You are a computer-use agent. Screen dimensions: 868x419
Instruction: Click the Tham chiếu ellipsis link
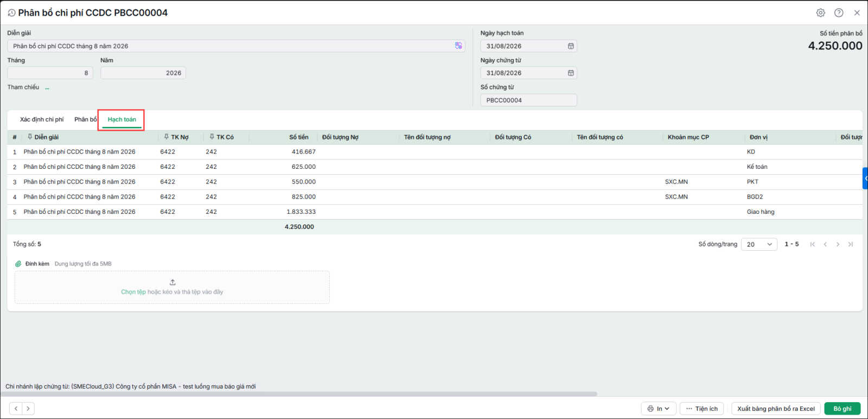coord(47,87)
